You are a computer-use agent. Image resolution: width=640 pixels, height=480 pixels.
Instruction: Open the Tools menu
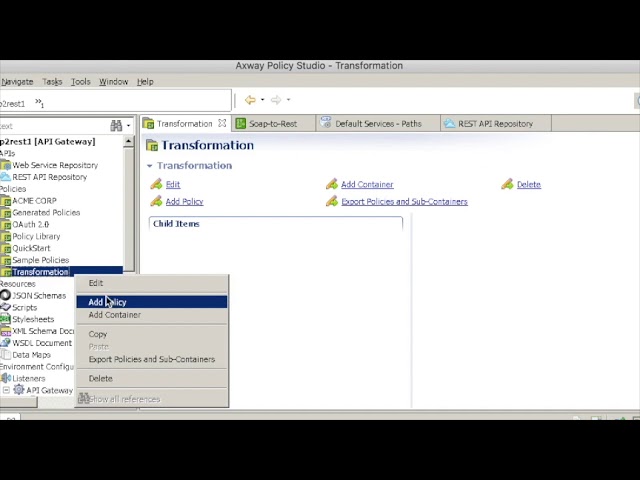point(80,82)
